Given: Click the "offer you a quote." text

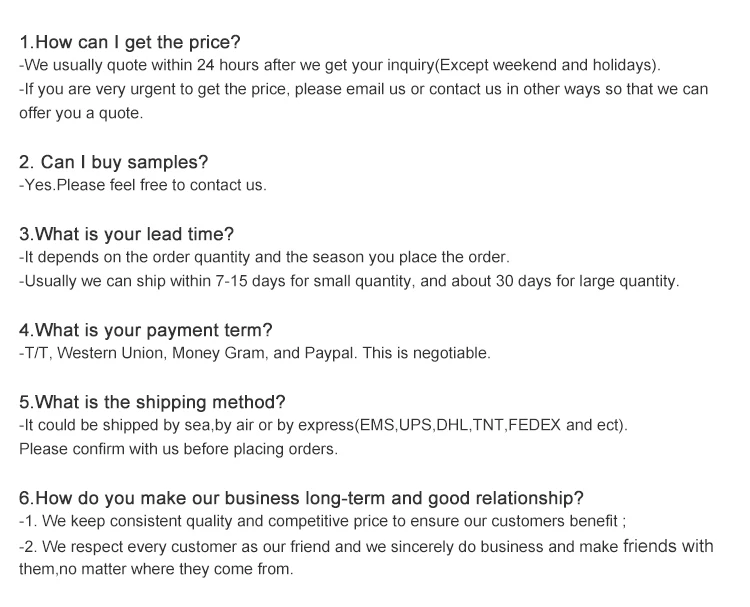Looking at the screenshot, I should (81, 113).
